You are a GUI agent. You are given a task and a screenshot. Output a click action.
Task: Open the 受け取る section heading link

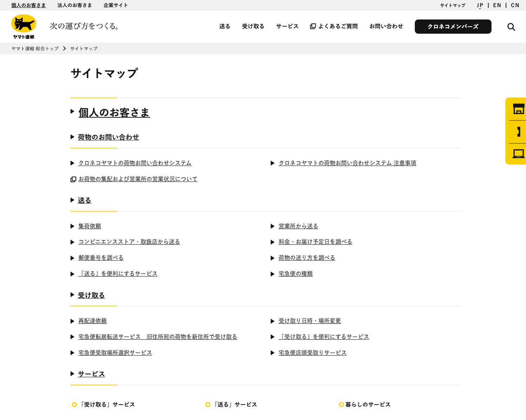pos(91,295)
